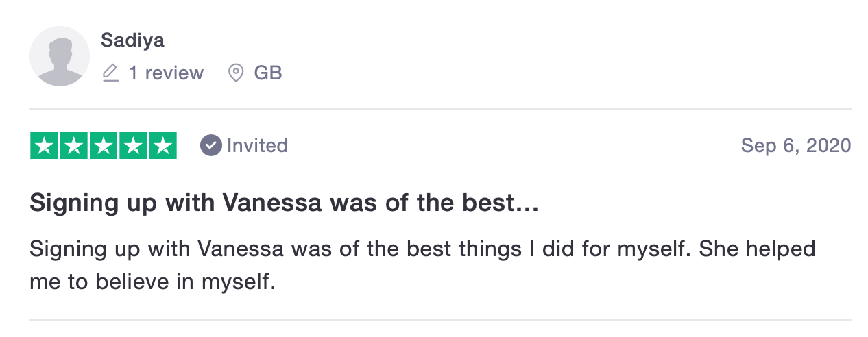Click "She helped" in the review body
The height and width of the screenshot is (337, 868).
coord(757,249)
